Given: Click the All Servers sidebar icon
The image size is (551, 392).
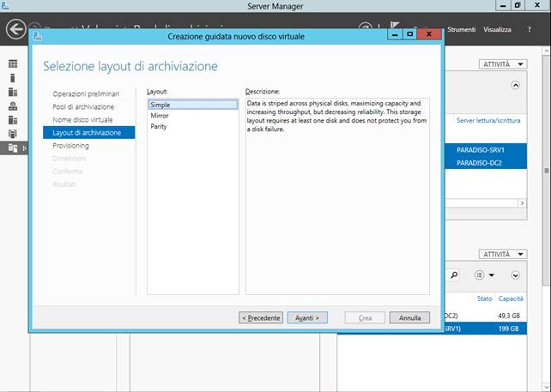Looking at the screenshot, I should 13,92.
